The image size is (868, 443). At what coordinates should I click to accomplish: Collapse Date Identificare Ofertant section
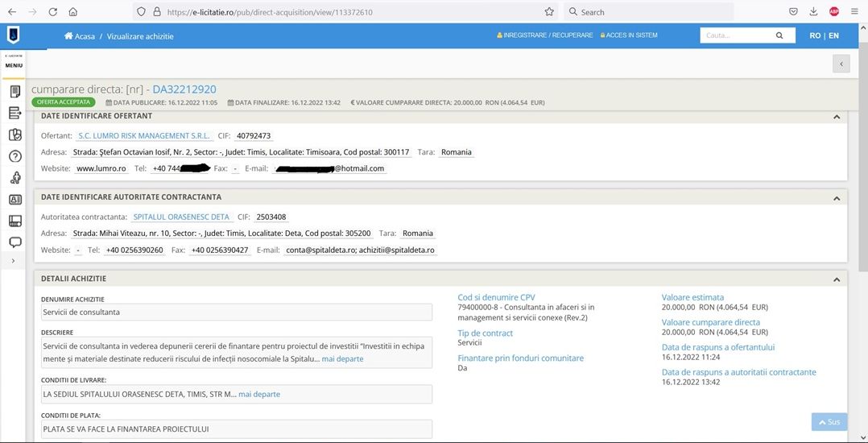coord(837,117)
